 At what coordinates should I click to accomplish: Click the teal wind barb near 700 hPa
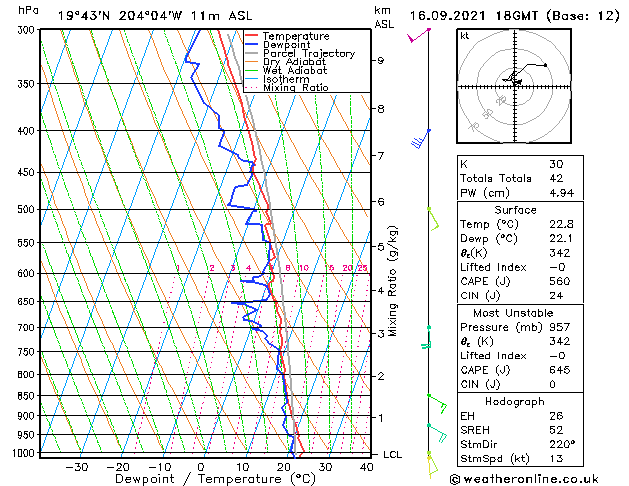426,338
